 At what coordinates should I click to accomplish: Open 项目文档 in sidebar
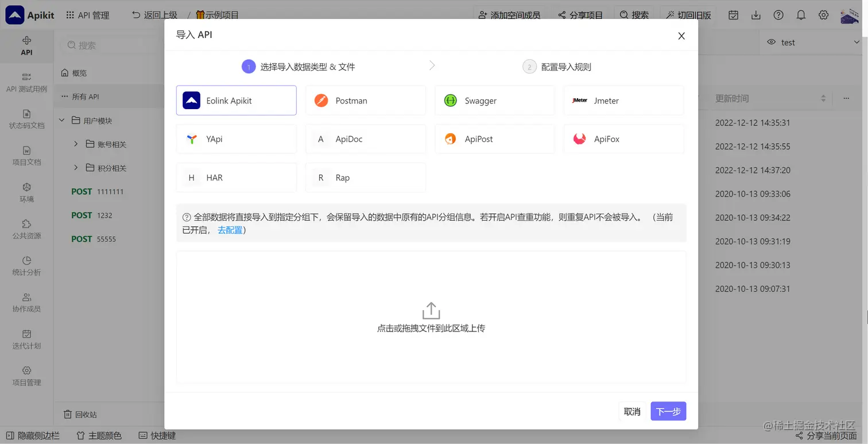coord(26,156)
